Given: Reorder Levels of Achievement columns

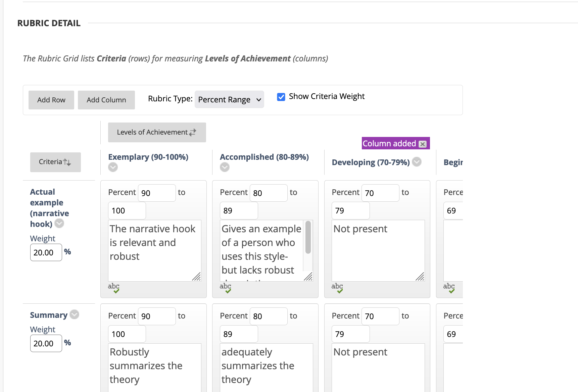Looking at the screenshot, I should pos(157,132).
